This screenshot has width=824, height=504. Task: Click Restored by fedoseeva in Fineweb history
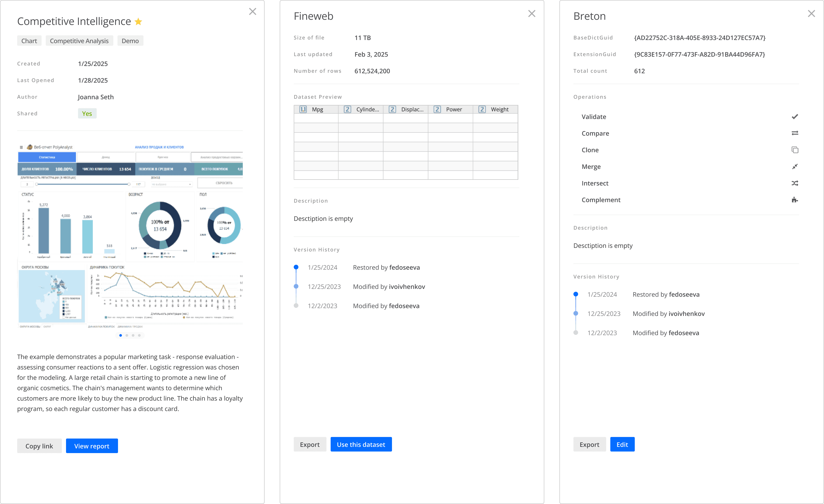(386, 267)
